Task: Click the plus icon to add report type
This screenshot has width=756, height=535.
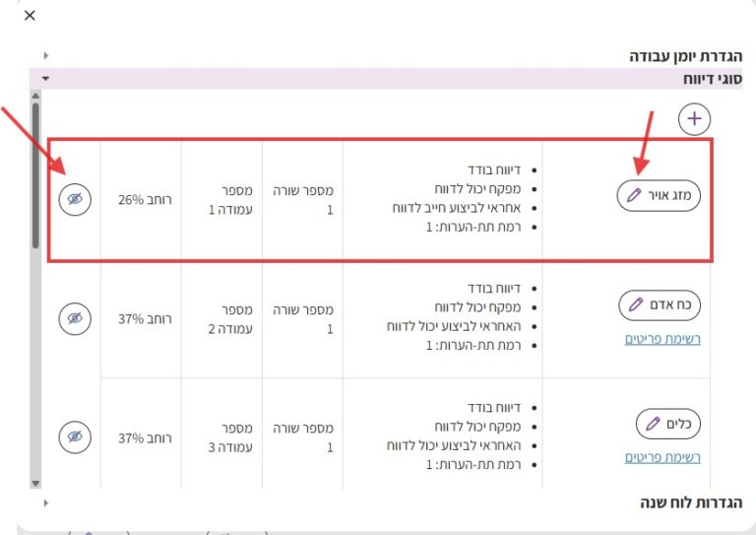Action: click(x=695, y=119)
